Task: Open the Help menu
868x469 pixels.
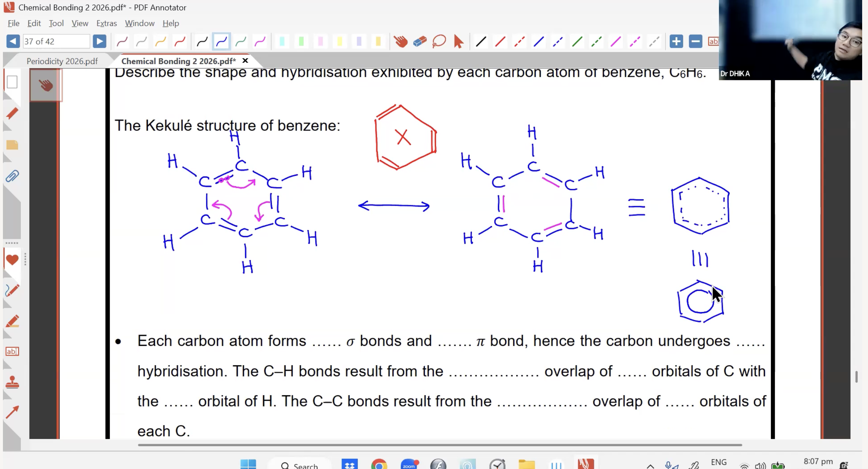Action: coord(171,23)
